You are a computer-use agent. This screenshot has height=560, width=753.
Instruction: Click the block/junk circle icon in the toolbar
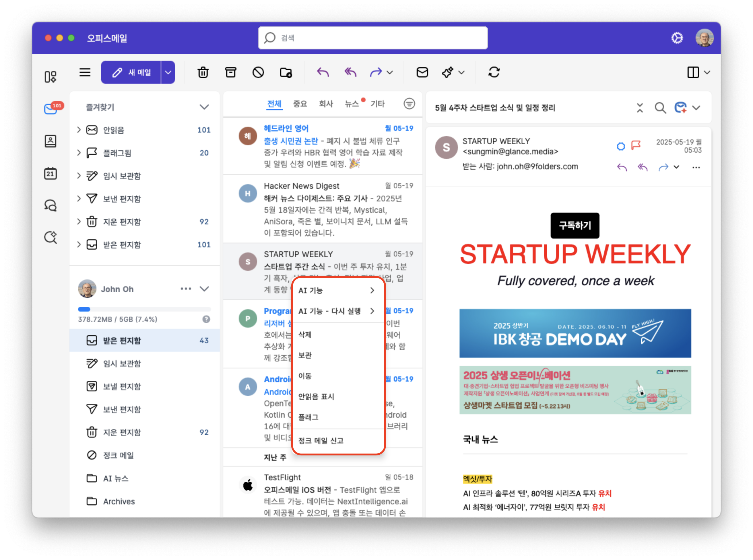pos(258,72)
